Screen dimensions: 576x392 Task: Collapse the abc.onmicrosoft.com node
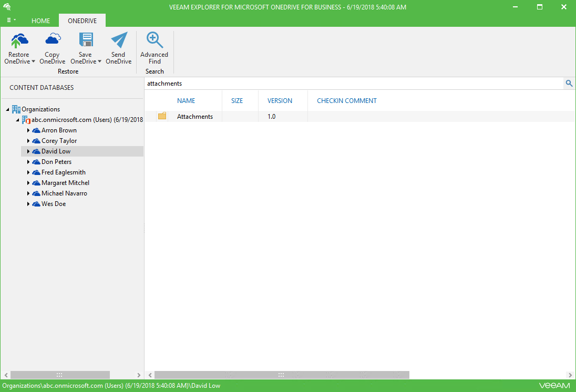[17, 120]
